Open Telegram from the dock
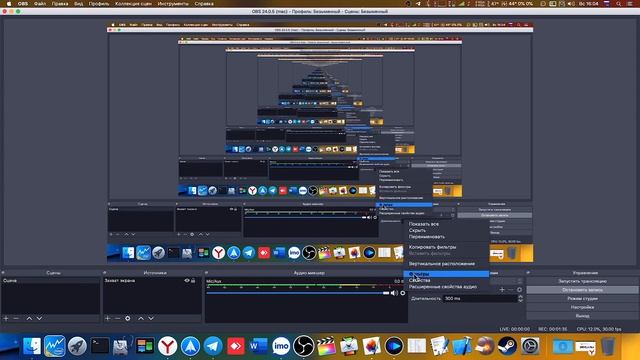640x360 pixels. (x=213, y=346)
